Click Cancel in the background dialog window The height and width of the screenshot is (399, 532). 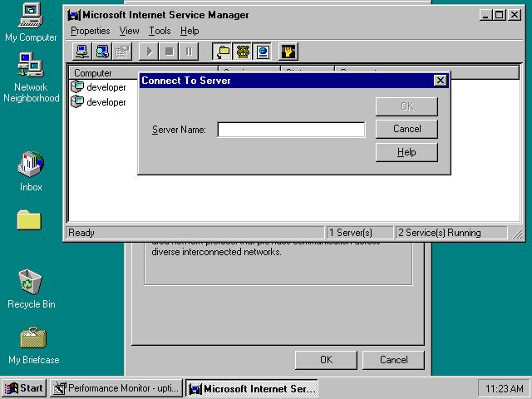click(393, 360)
